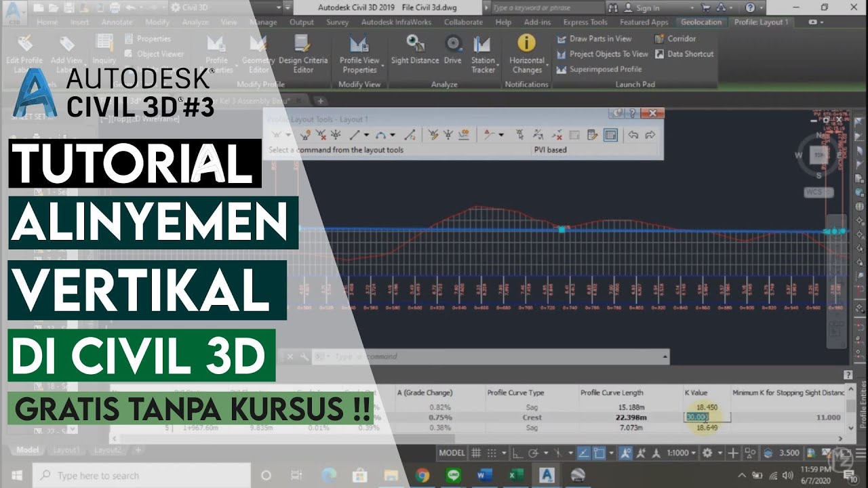This screenshot has width=868, height=488.
Task: Open the Station Tracker tool
Action: click(483, 54)
